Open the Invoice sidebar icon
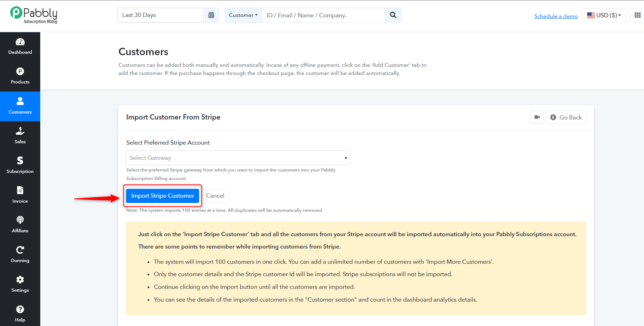The height and width of the screenshot is (326, 644). coord(20,190)
